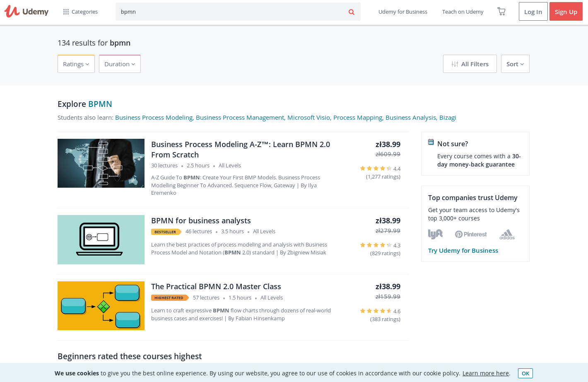Click the Bestseller badge
Viewport: 588px width, 382px height.
(x=166, y=232)
